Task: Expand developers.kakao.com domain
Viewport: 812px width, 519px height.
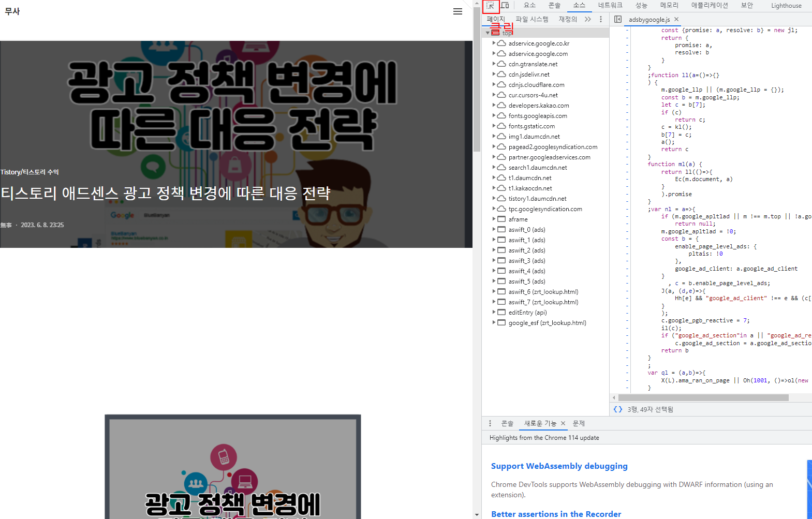Action: (494, 105)
